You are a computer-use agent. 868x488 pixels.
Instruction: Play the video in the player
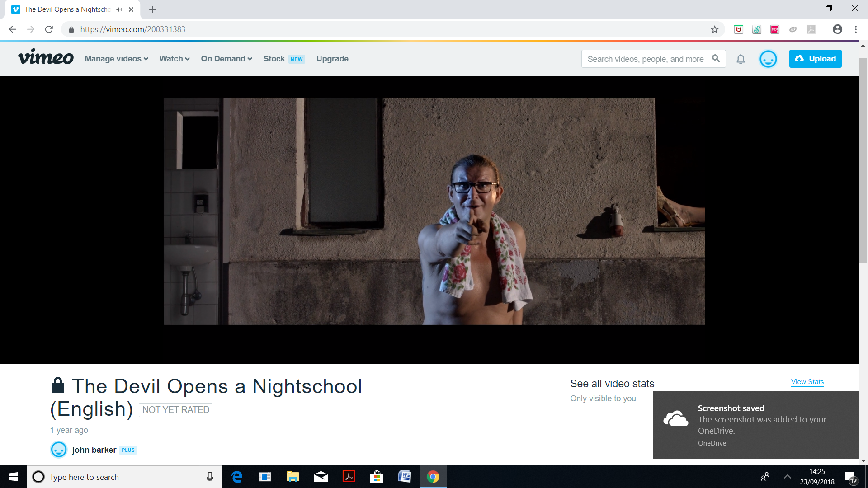point(434,211)
